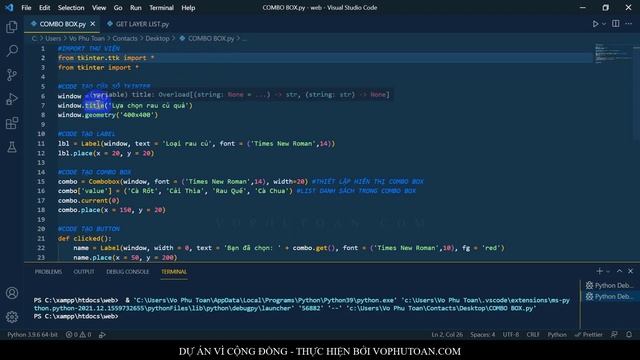
Task: Show the Terminal panel tab
Action: (173, 272)
